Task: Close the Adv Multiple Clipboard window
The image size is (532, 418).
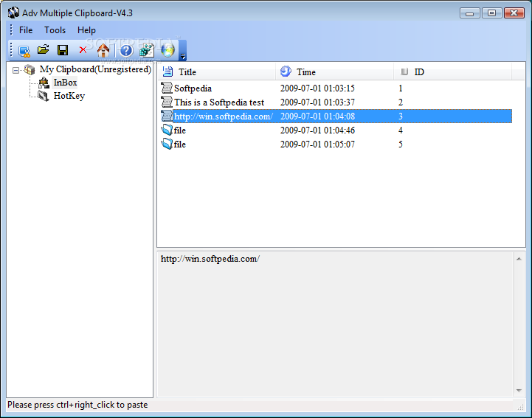Action: (514, 13)
